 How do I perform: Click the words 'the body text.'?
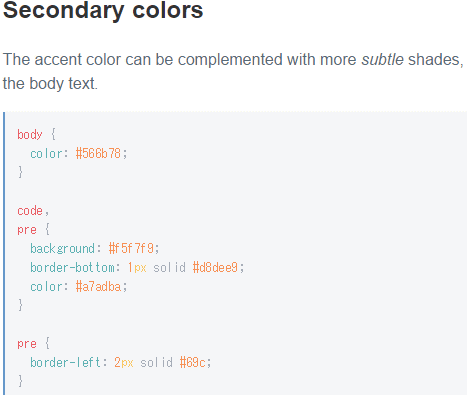[x=50, y=84]
